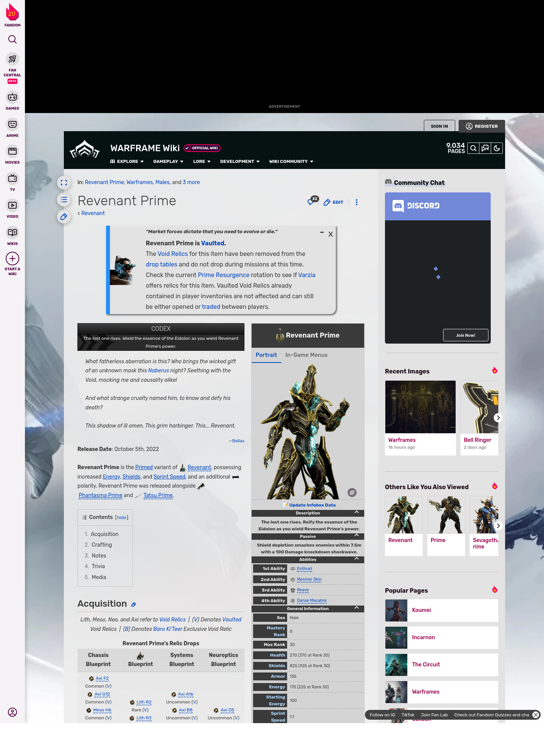
Task: Open the more actions three-dot menu
Action: 357,202
